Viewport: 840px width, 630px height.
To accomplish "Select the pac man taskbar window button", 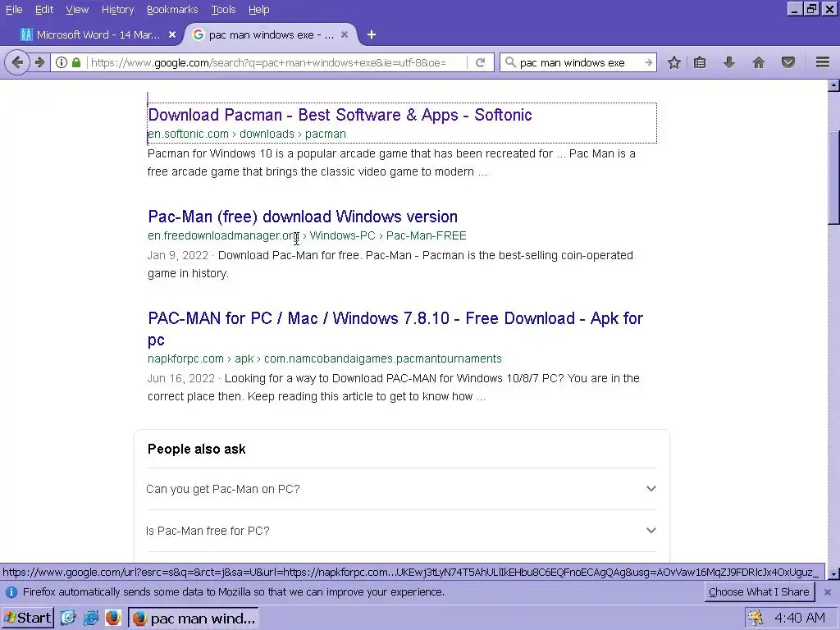I will (194, 618).
